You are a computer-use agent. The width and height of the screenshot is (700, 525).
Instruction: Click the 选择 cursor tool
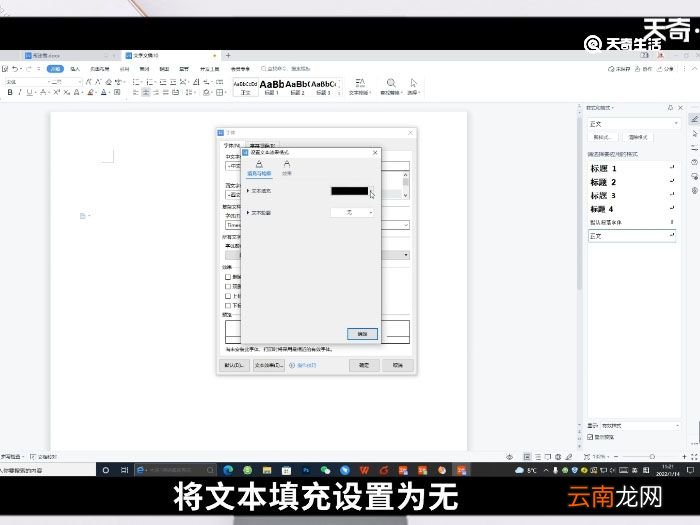pos(413,87)
